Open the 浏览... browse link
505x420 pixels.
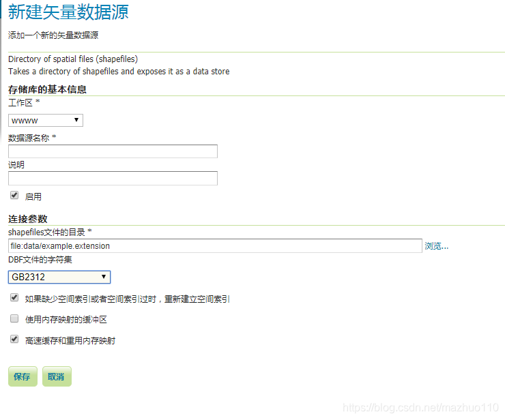click(x=436, y=246)
